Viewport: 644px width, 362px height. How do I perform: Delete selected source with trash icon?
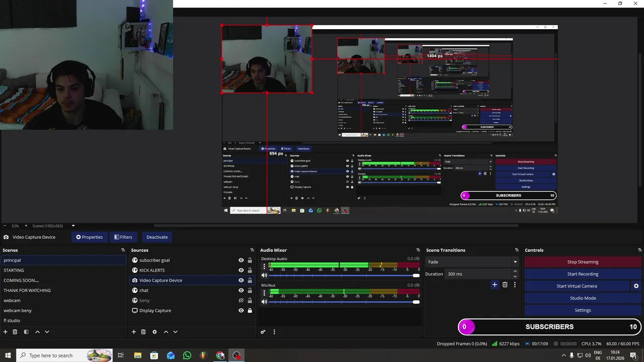click(143, 332)
